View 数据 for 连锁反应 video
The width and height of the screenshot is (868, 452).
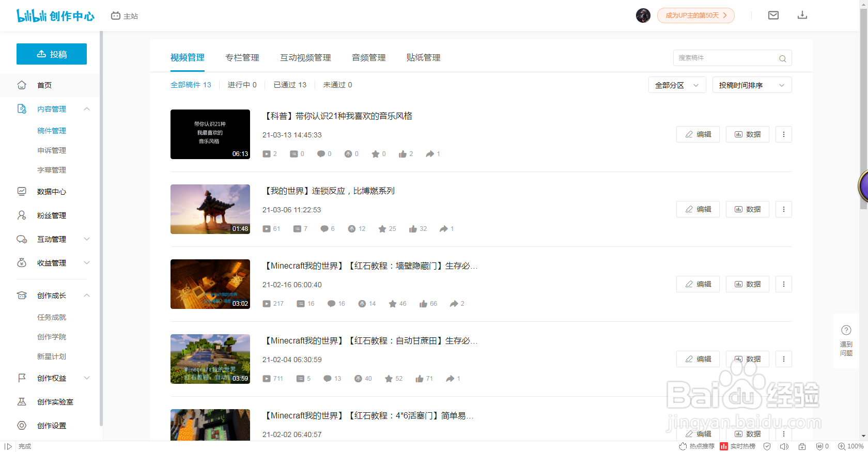(x=748, y=209)
